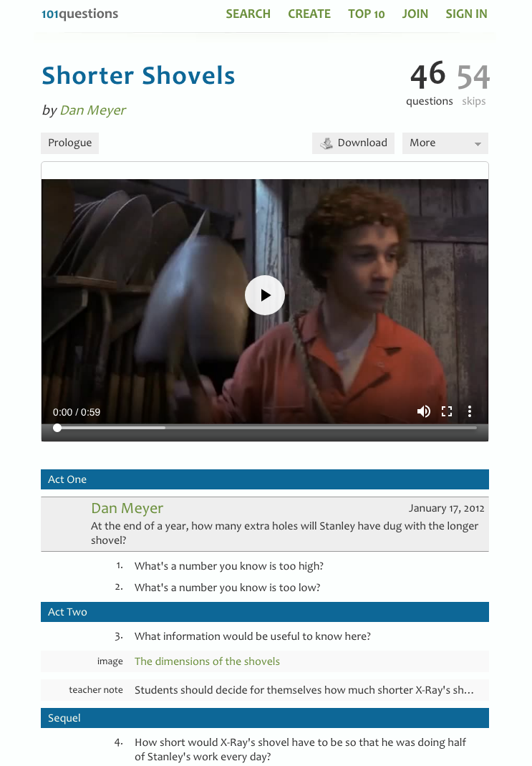Expand the truncated teacher note text

304,690
